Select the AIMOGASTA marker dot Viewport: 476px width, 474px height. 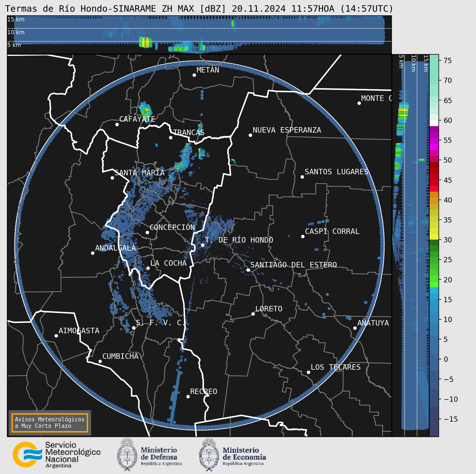pyautogui.click(x=56, y=336)
